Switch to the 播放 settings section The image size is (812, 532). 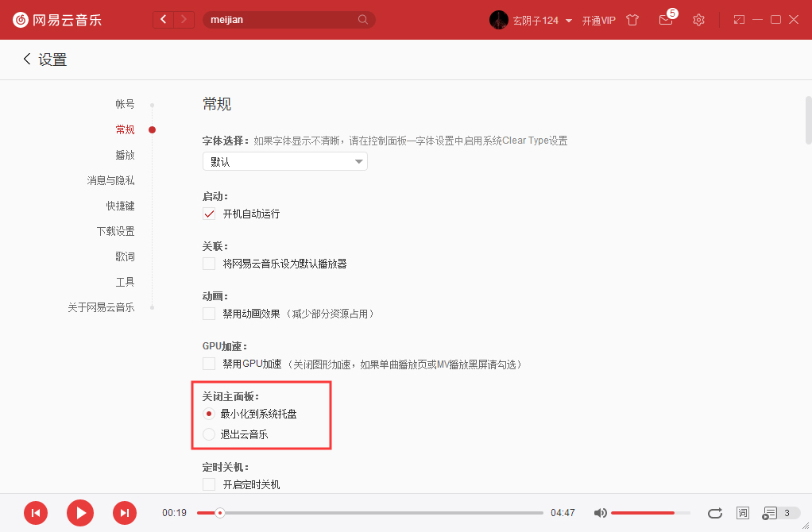[125, 154]
